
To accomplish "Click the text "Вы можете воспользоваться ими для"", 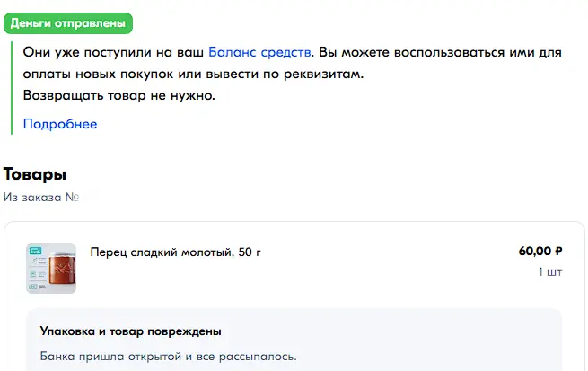I will [440, 52].
